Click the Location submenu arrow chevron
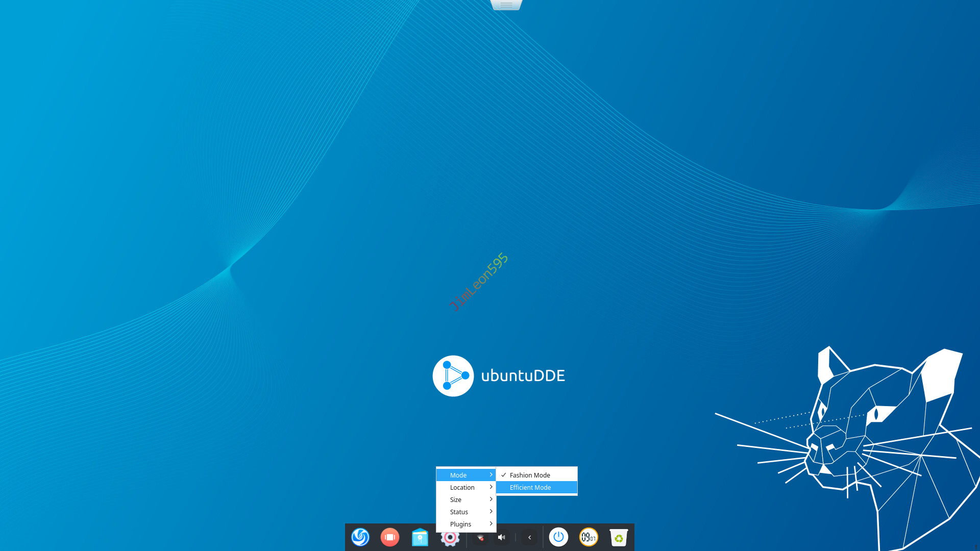This screenshot has height=551, width=980. (x=491, y=487)
